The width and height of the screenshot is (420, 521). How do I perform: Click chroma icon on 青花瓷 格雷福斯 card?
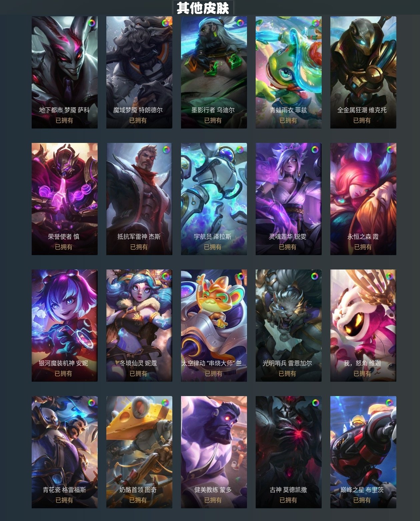92,403
